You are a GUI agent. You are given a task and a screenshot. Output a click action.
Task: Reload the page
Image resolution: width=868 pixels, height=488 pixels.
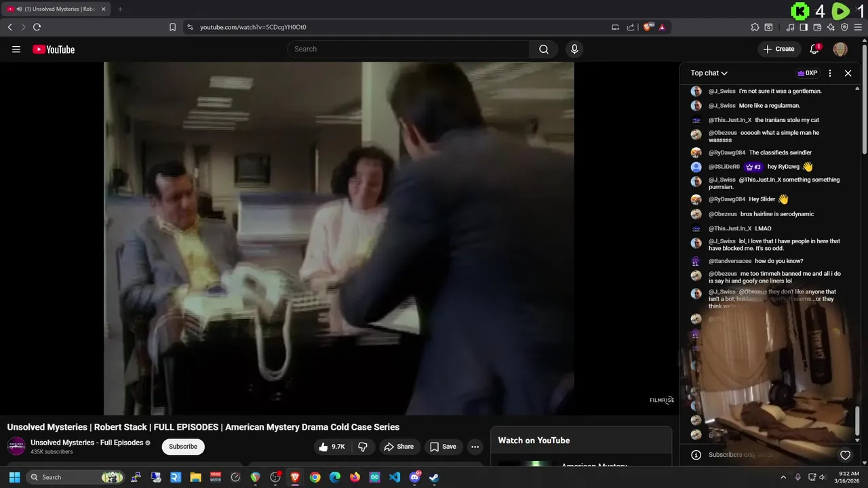click(37, 27)
